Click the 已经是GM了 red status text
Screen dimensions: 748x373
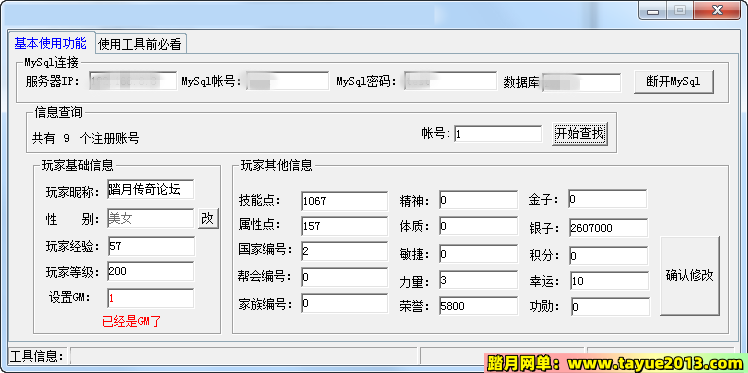click(x=132, y=321)
